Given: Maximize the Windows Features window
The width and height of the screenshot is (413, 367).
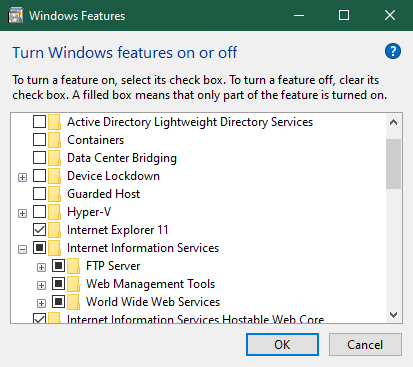Looking at the screenshot, I should click(x=344, y=15).
